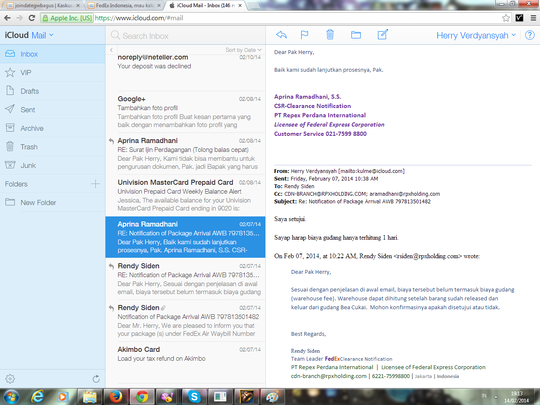Open the Junk mailbox

[x=53, y=166]
